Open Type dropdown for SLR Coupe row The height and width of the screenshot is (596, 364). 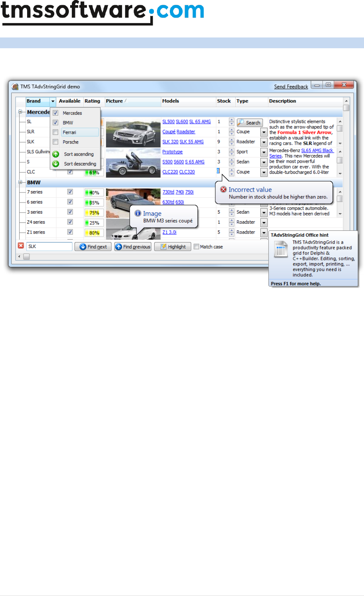pyautogui.click(x=264, y=132)
